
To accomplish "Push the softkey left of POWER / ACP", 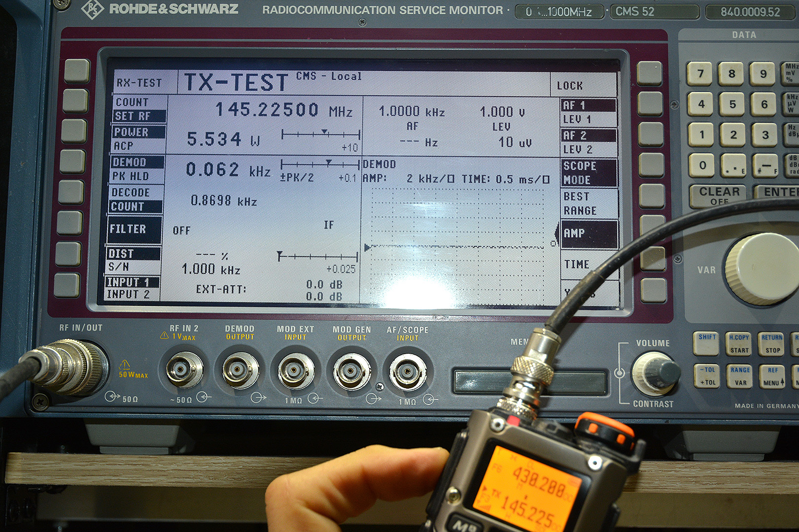I will click(74, 131).
